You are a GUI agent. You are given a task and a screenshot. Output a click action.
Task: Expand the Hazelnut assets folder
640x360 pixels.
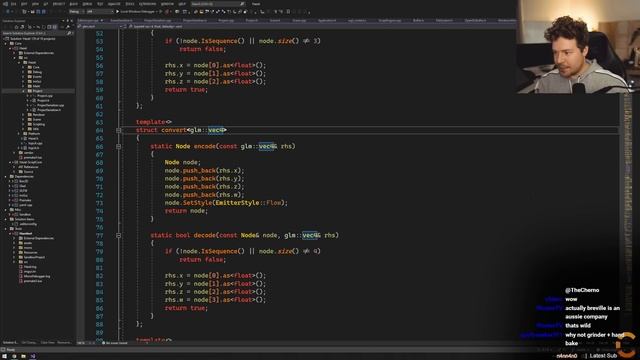[15, 243]
